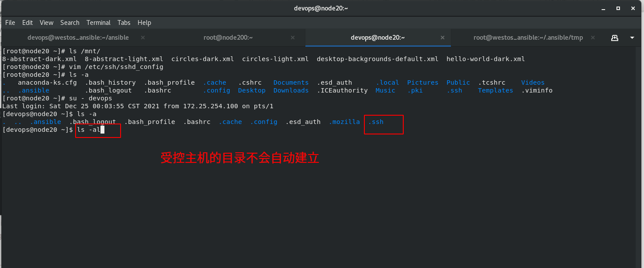Close the devops@node20:~ tab

(x=443, y=38)
